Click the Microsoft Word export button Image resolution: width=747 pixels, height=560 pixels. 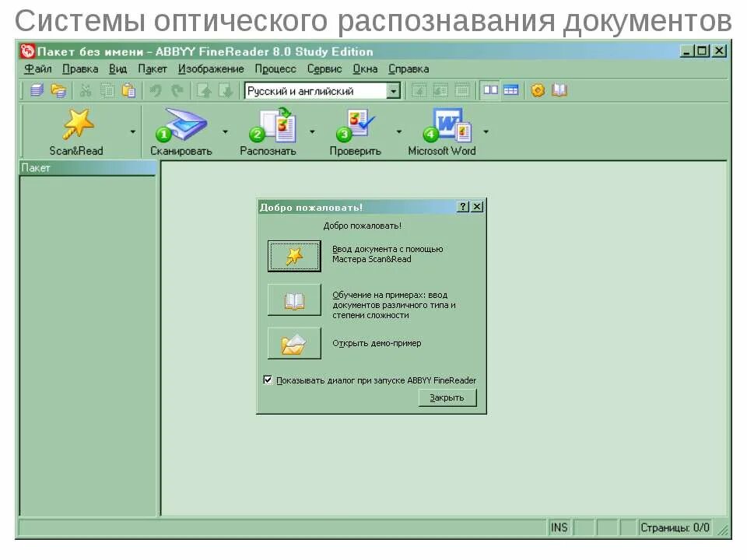click(x=442, y=132)
